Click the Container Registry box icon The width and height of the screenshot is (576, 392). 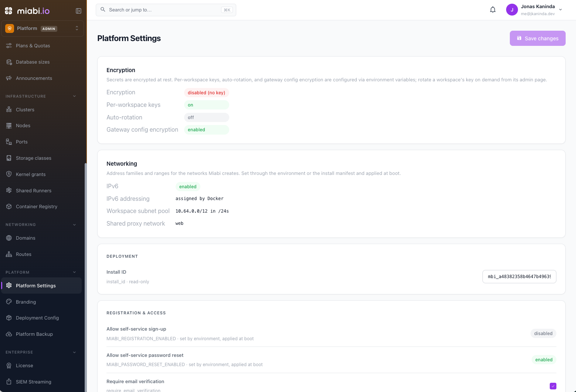(x=9, y=207)
